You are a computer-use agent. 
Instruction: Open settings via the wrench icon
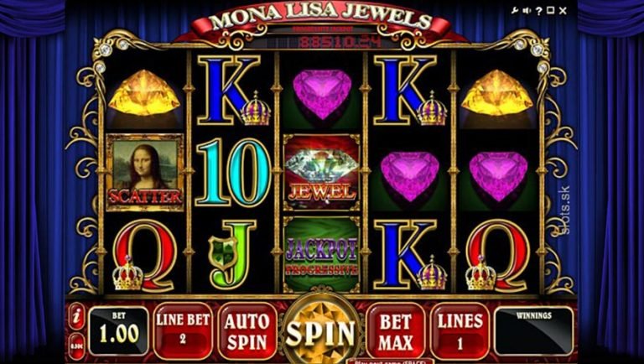(515, 11)
